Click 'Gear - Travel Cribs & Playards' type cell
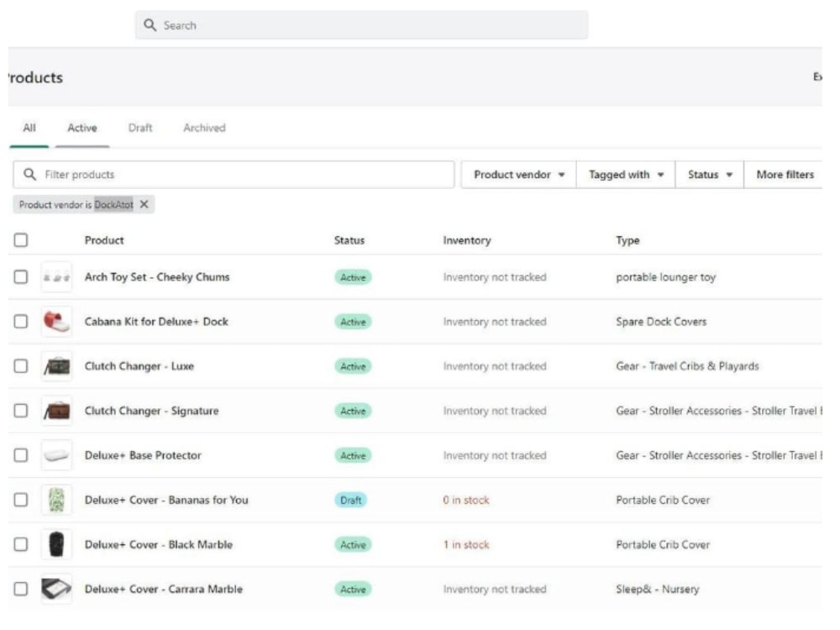This screenshot has width=840, height=630. pos(687,366)
